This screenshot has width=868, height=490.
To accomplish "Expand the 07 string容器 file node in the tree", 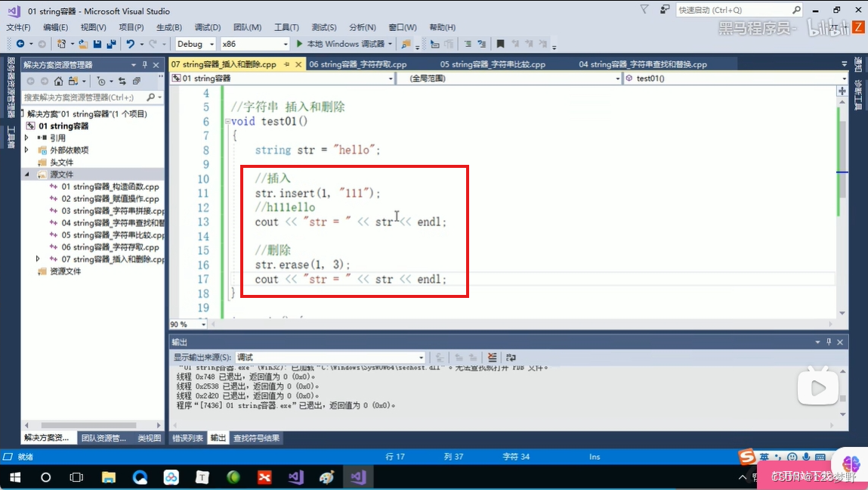I will 38,259.
